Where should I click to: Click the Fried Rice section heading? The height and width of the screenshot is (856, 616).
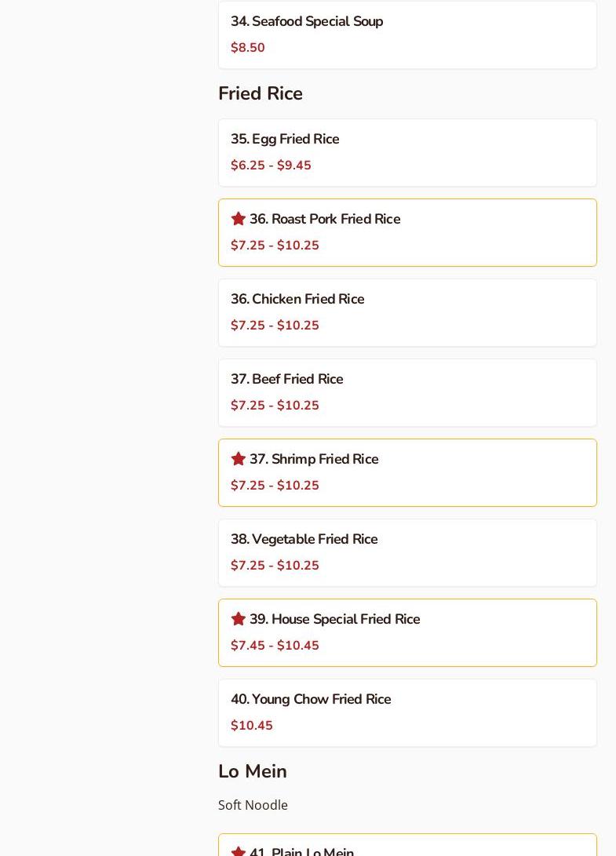pyautogui.click(x=261, y=93)
